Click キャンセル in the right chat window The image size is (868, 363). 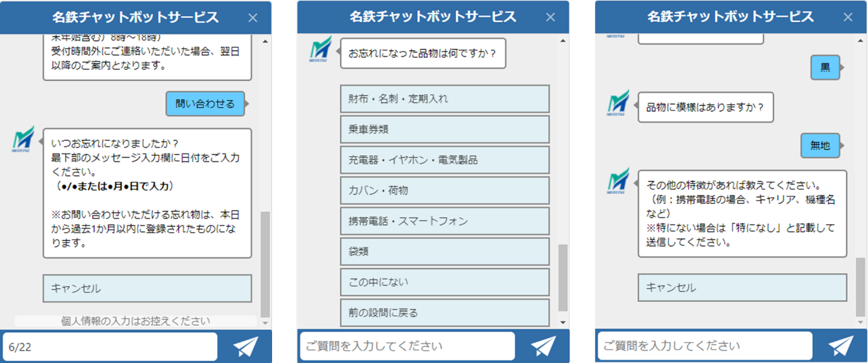click(x=742, y=287)
